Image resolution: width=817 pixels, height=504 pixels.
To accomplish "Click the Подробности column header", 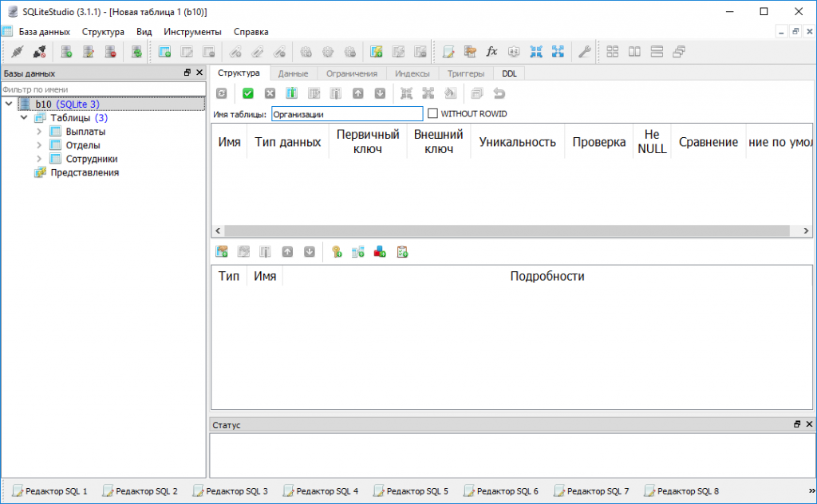I will coord(547,276).
